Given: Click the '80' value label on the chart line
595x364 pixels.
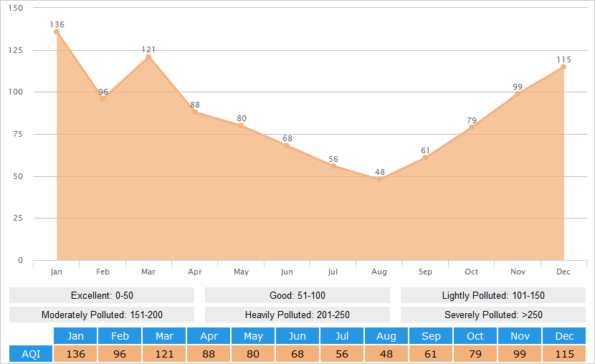Looking at the screenshot, I should pos(242,118).
